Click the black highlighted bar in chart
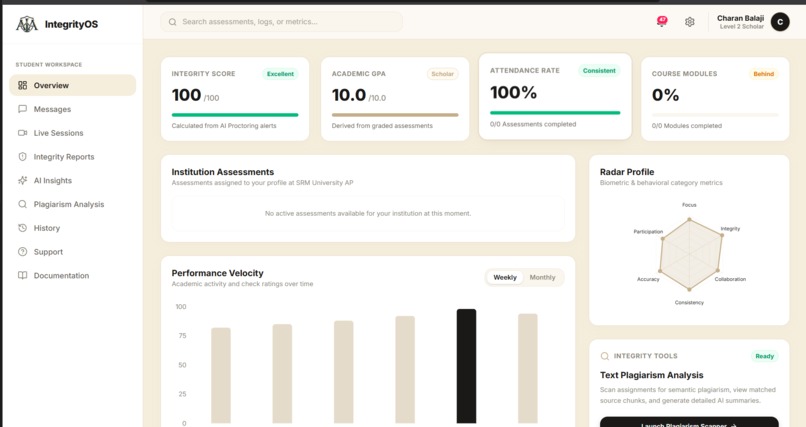Screen dimensions: 806x427 466,366
